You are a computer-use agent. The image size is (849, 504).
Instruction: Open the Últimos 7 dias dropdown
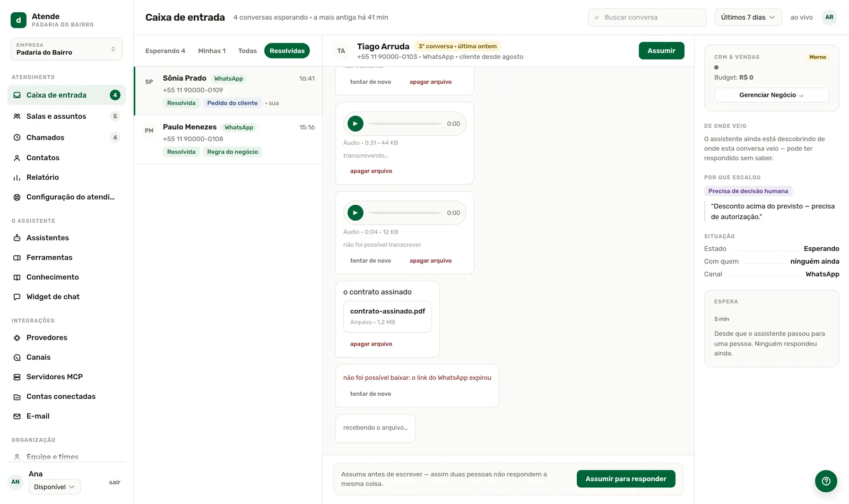coord(748,18)
